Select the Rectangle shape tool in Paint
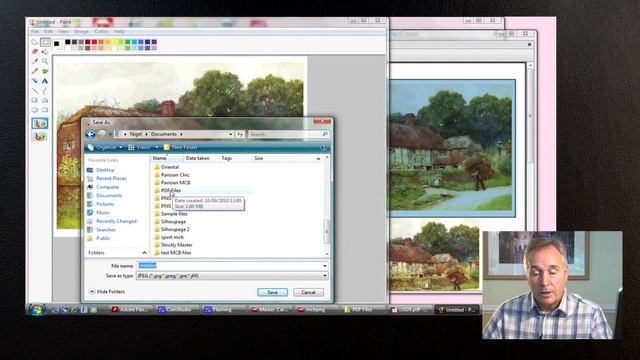Viewport: 640px width, 360px height. [35, 100]
